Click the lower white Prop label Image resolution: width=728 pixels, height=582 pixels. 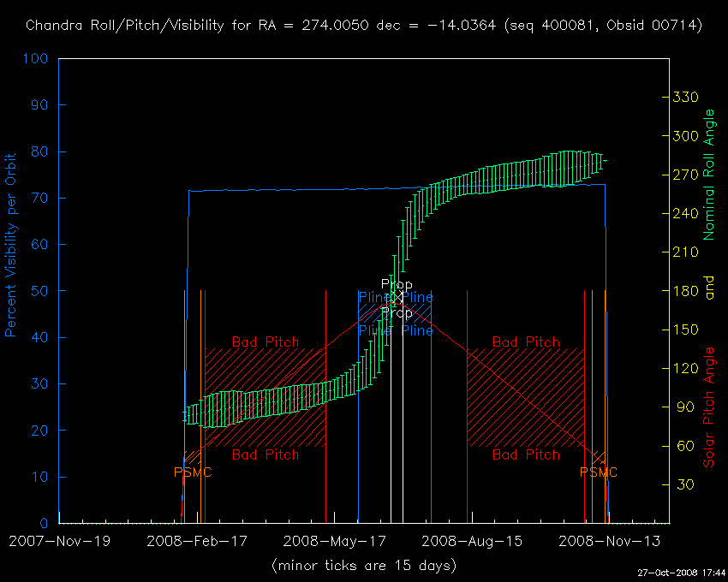(397, 313)
